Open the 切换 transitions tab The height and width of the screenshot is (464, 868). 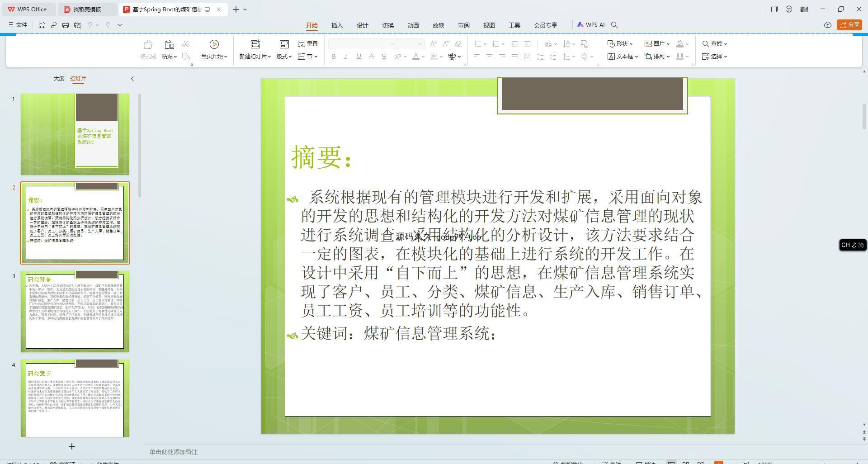tap(388, 25)
